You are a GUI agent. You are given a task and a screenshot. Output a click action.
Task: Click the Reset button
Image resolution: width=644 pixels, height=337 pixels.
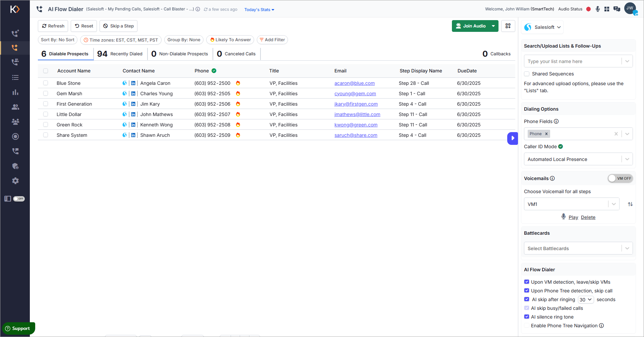pos(84,26)
